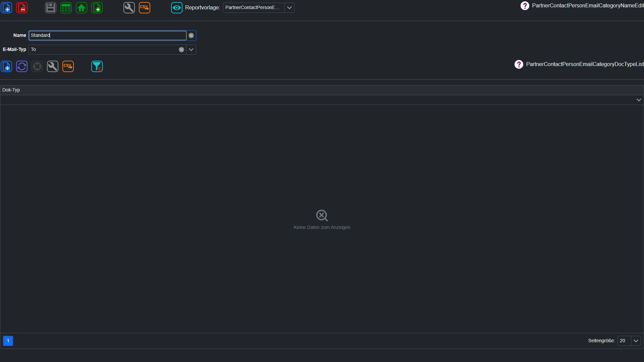Clear list filters with funnel icon

coord(97,66)
